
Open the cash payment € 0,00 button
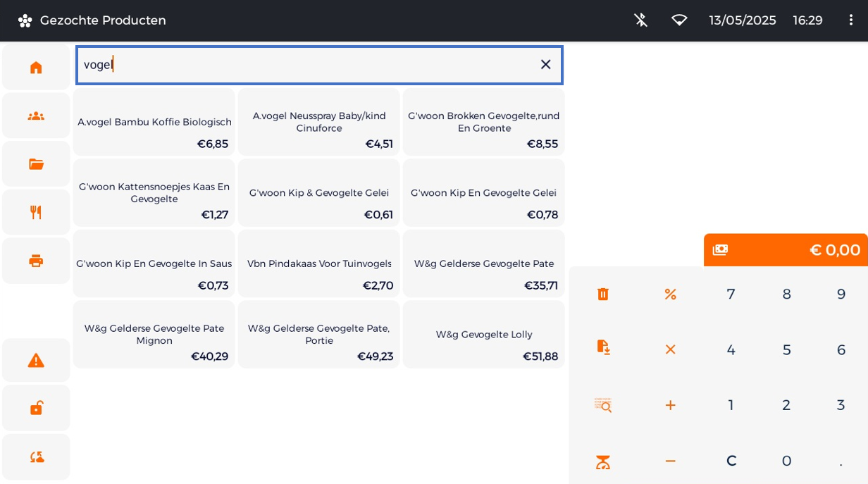click(786, 250)
